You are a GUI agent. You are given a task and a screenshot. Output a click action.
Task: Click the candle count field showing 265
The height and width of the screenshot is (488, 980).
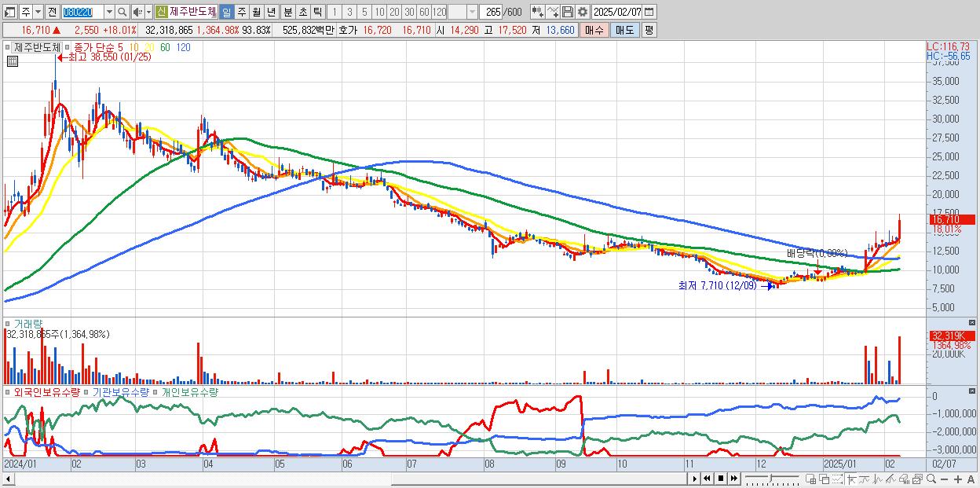(491, 12)
